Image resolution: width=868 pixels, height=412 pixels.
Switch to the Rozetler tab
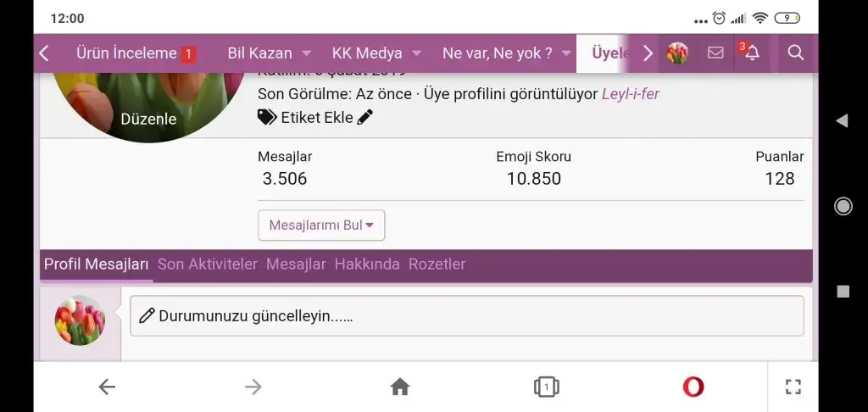[437, 264]
